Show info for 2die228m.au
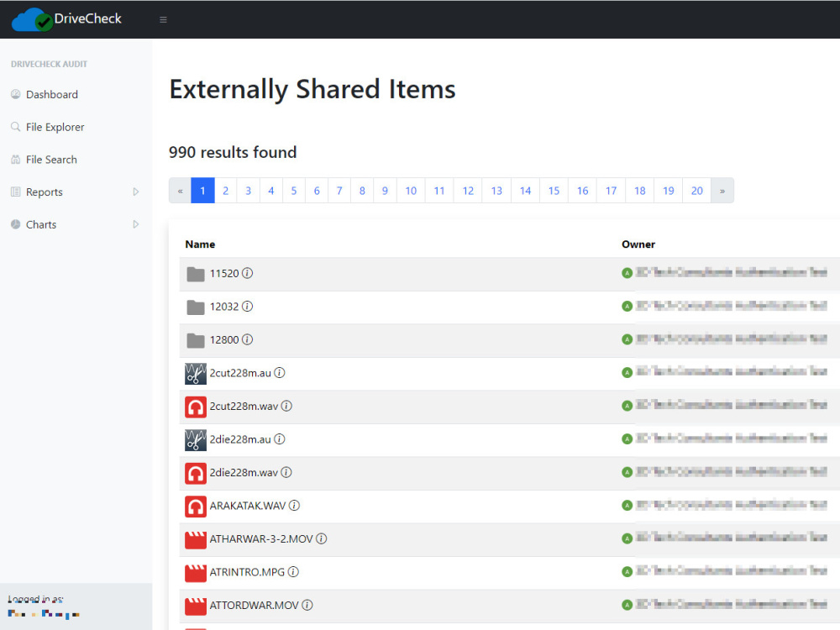The image size is (840, 630). 280,439
